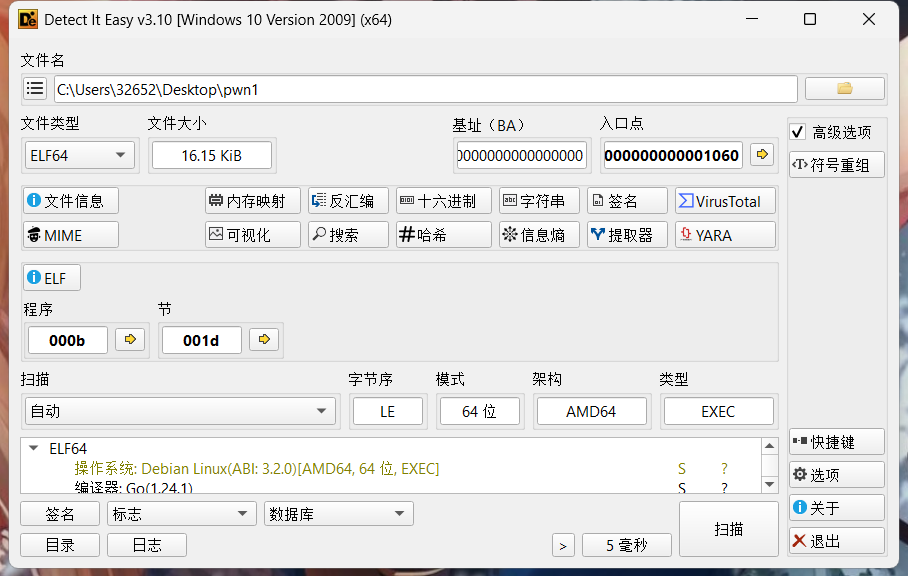908x576 pixels.
Task: Maximize the Detect It Easy window
Action: 810,19
